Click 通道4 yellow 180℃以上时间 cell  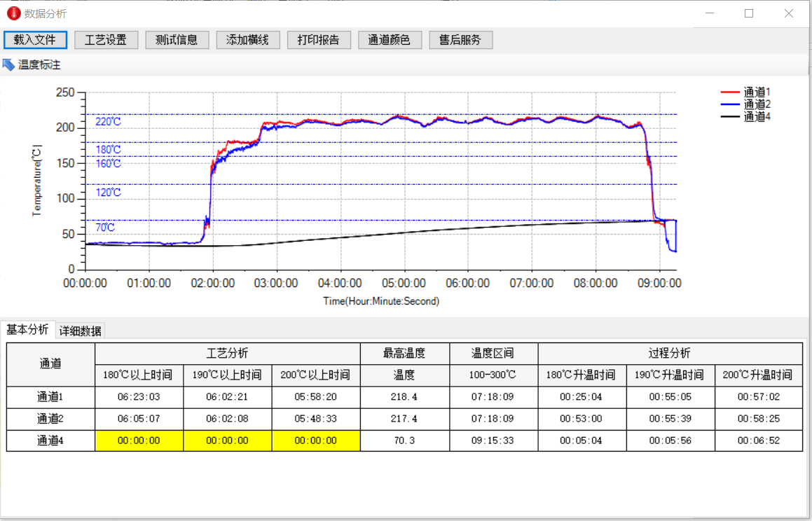click(x=139, y=440)
